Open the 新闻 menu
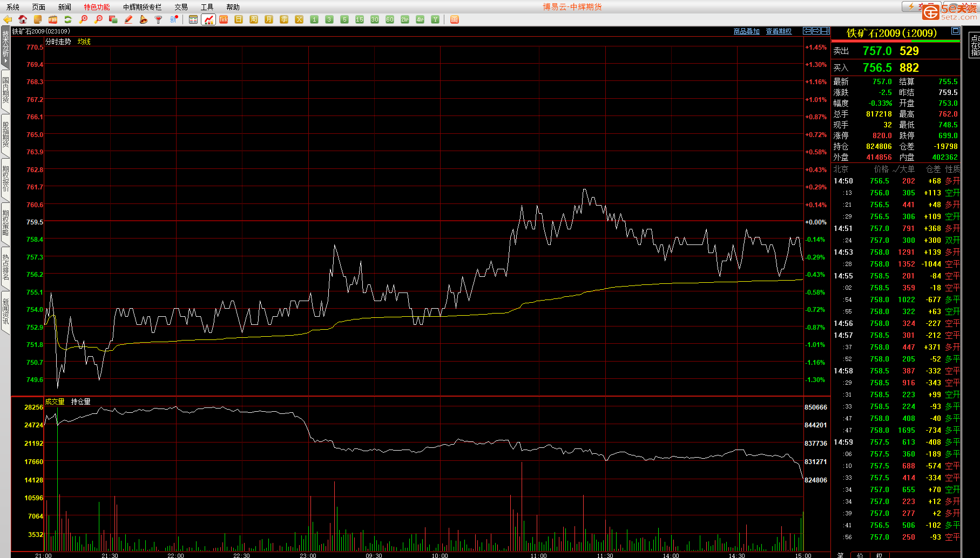 [x=65, y=7]
